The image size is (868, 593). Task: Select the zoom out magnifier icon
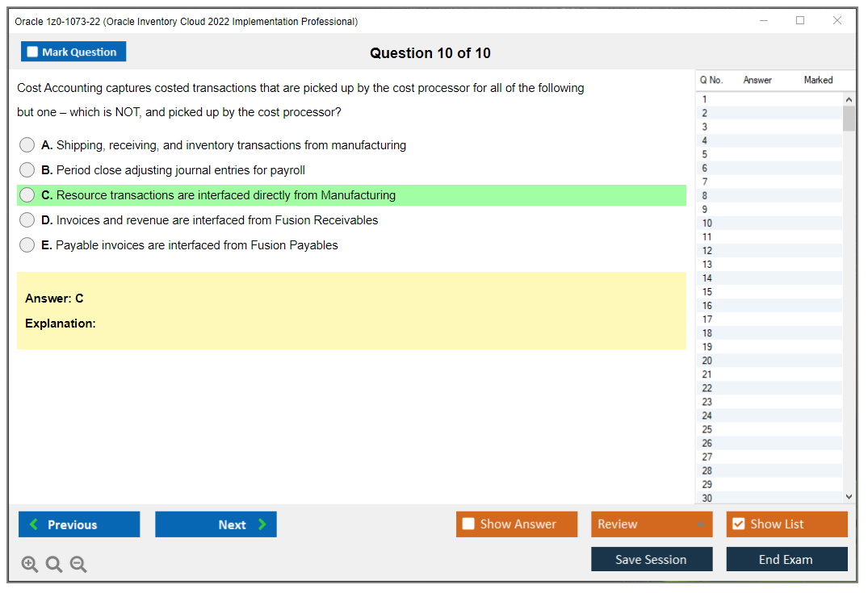coord(78,564)
